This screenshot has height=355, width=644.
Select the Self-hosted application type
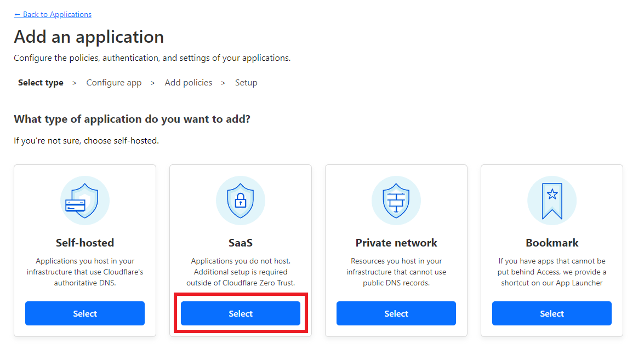pos(85,313)
